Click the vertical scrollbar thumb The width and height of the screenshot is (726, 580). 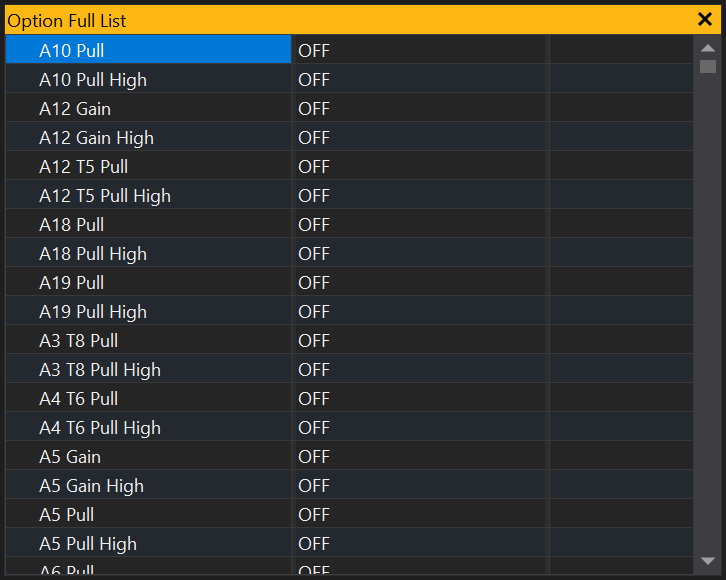tap(708, 67)
